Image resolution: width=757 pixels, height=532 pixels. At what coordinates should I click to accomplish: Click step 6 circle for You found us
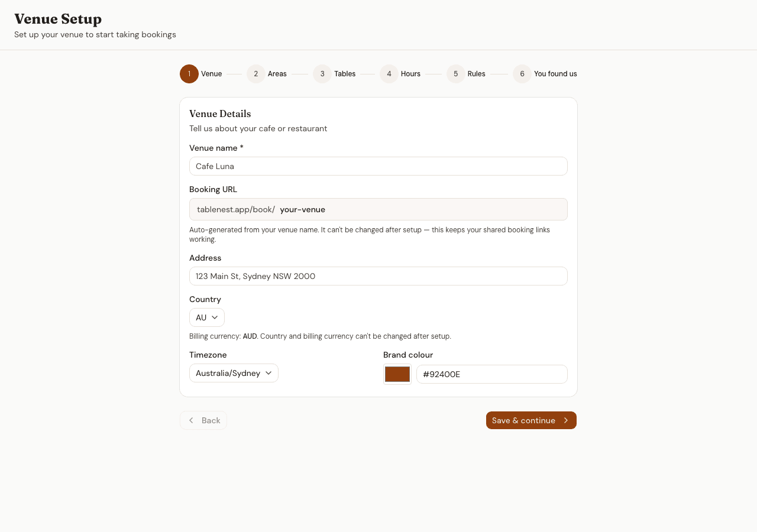pyautogui.click(x=522, y=74)
